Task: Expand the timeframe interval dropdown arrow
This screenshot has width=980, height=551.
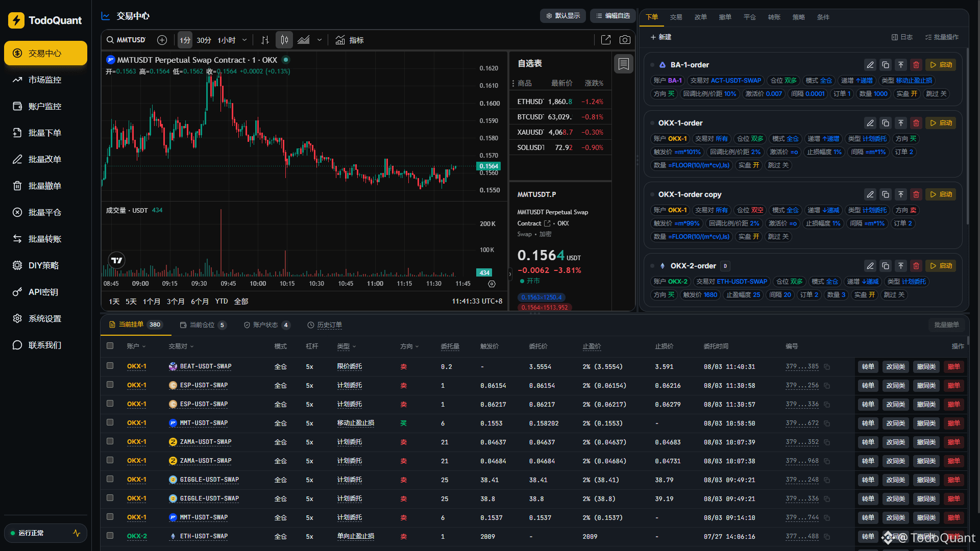Action: click(x=244, y=40)
